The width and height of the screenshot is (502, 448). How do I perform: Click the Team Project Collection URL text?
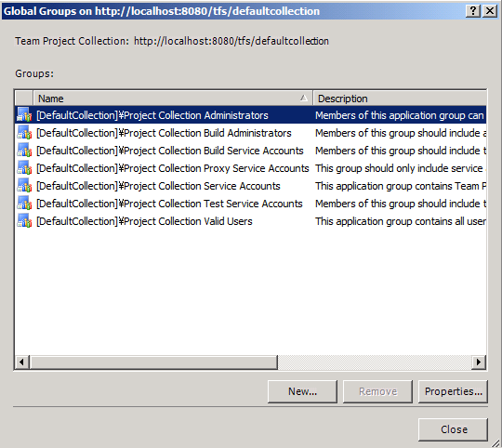pos(231,41)
